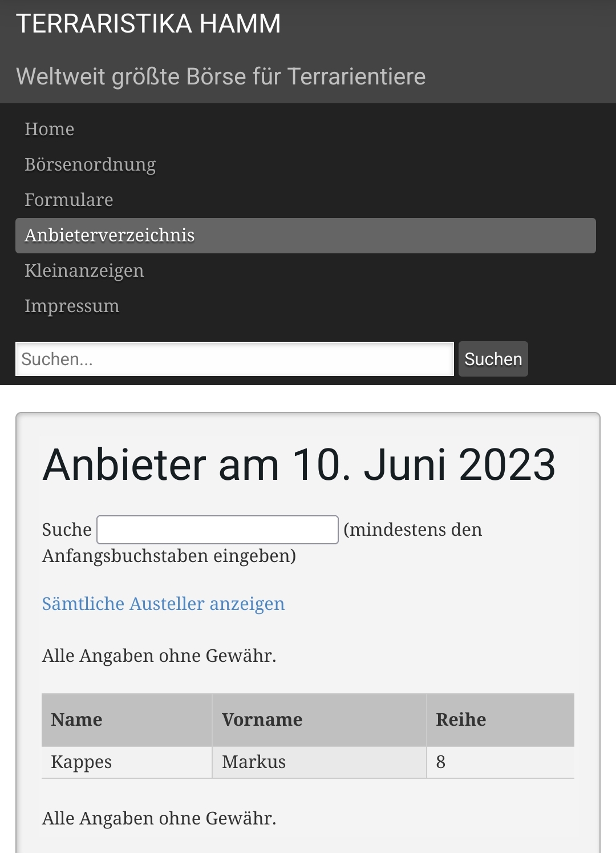Navigate to Kleinanzeigen
The width and height of the screenshot is (616, 853).
[84, 271]
